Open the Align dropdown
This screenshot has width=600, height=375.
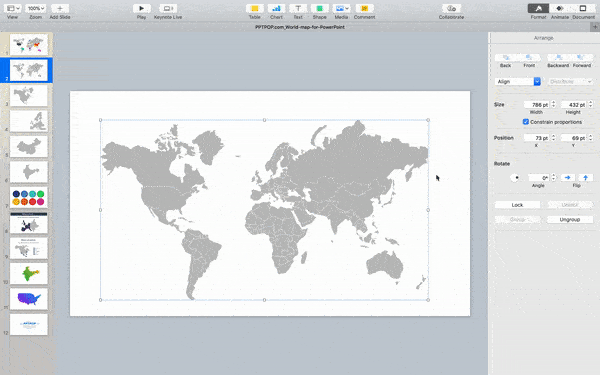pos(517,82)
